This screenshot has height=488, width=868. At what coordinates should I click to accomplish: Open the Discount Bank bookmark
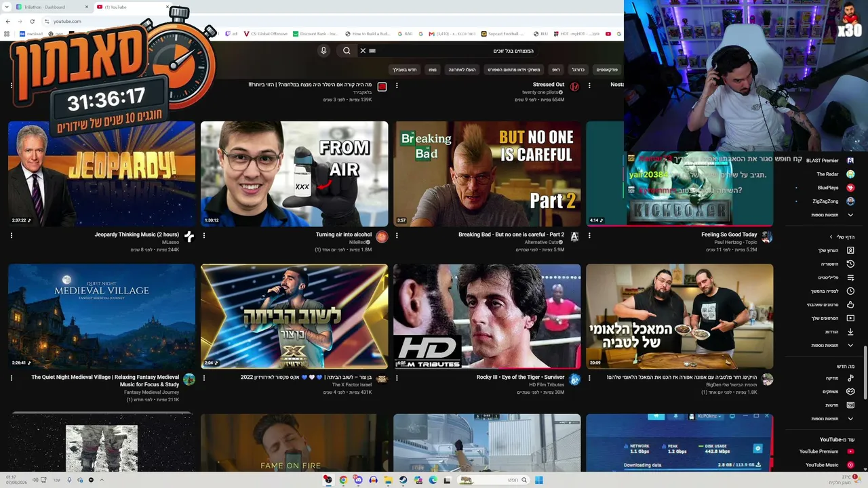point(315,33)
